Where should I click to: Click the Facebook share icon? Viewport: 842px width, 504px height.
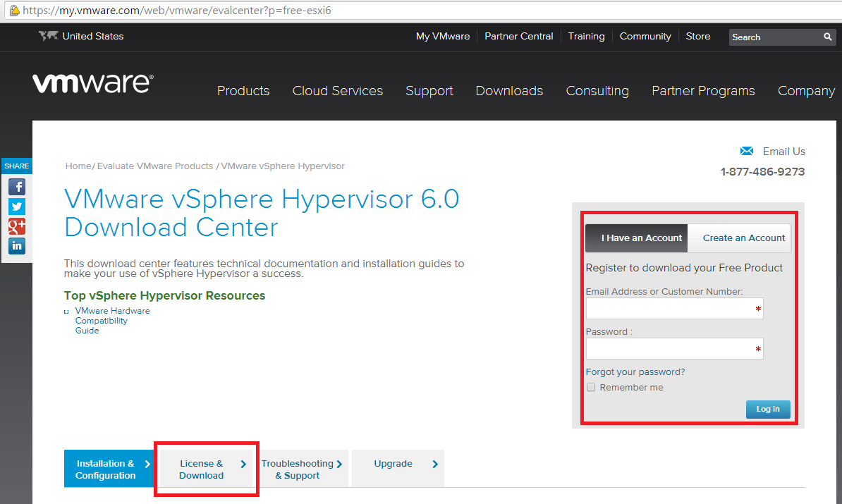(x=17, y=187)
